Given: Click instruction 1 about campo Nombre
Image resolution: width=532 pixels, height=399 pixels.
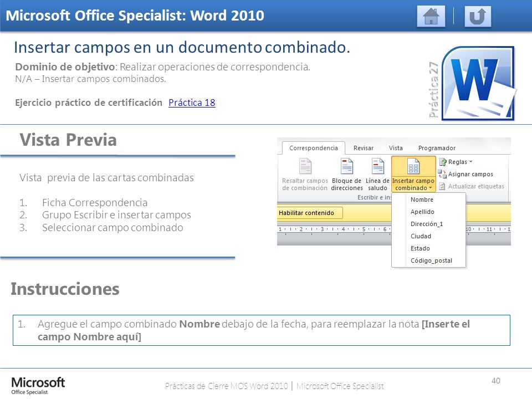Looking at the screenshot, I should point(261,330).
